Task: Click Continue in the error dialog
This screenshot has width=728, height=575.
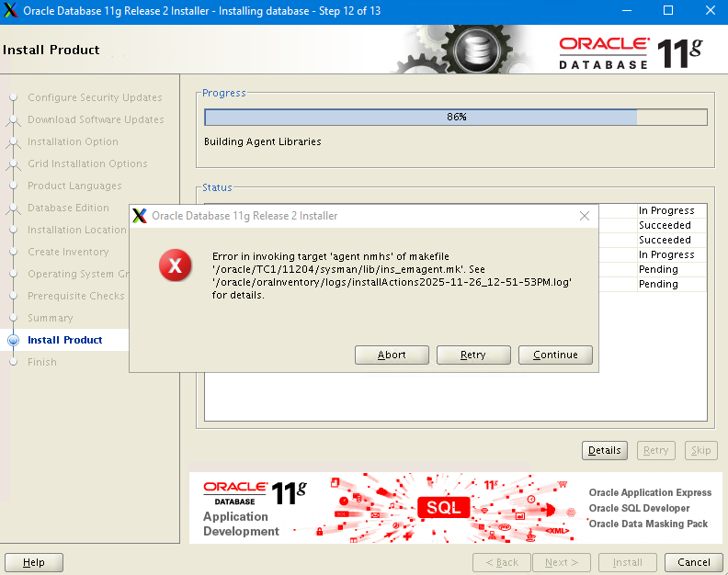Action: coord(555,355)
